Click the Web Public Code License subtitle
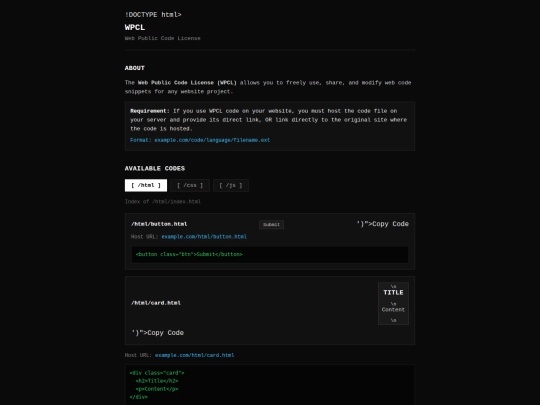 (163, 38)
